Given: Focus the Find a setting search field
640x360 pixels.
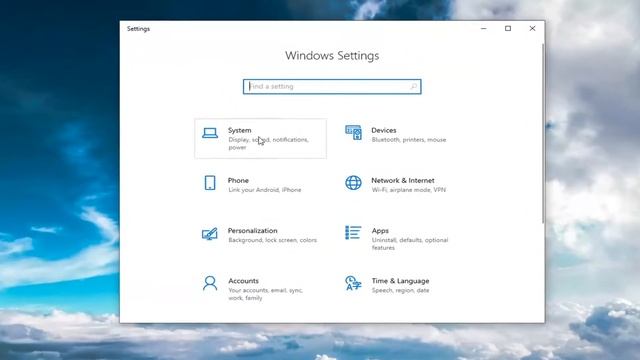Looking at the screenshot, I should click(x=332, y=87).
